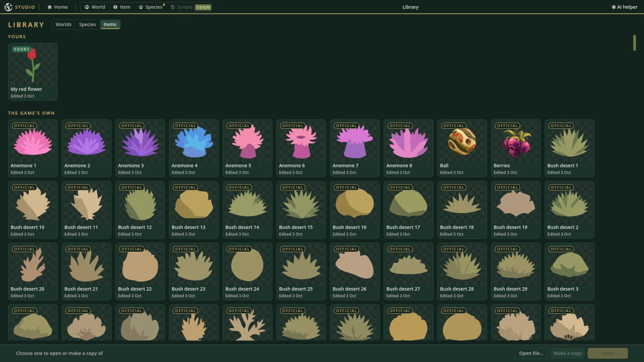Choose the Anemone 2 thumbnail
Screen dimensions: 644x362
pos(87,148)
